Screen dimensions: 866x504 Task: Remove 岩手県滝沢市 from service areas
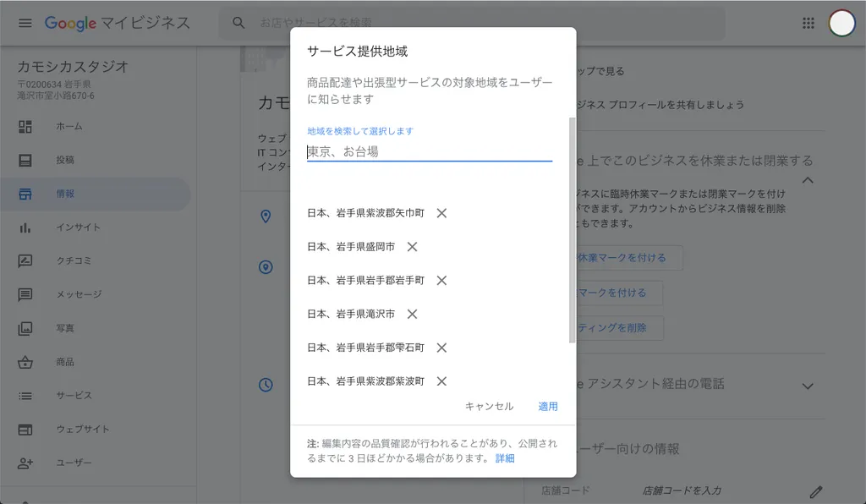[412, 314]
